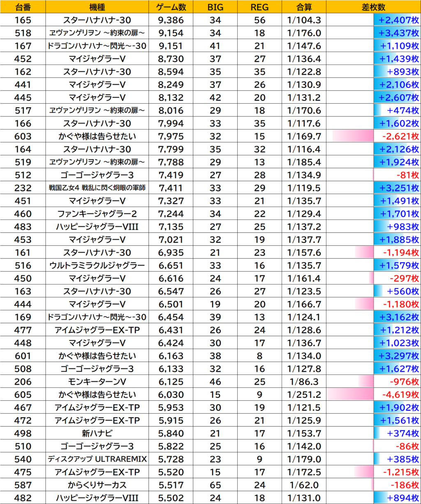Screen dimensions: 421x504
Task: Click BIG count 65 cell
Action: (x=215, y=484)
